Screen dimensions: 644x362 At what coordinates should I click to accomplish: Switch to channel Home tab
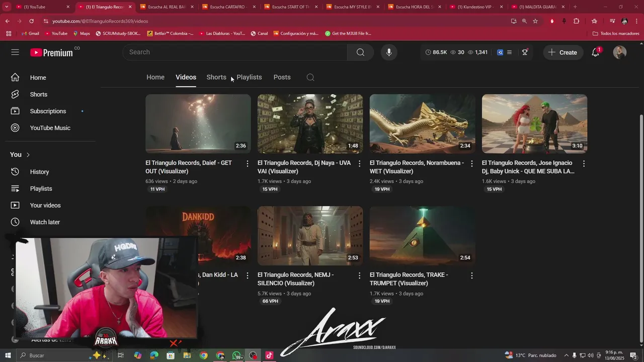(155, 77)
